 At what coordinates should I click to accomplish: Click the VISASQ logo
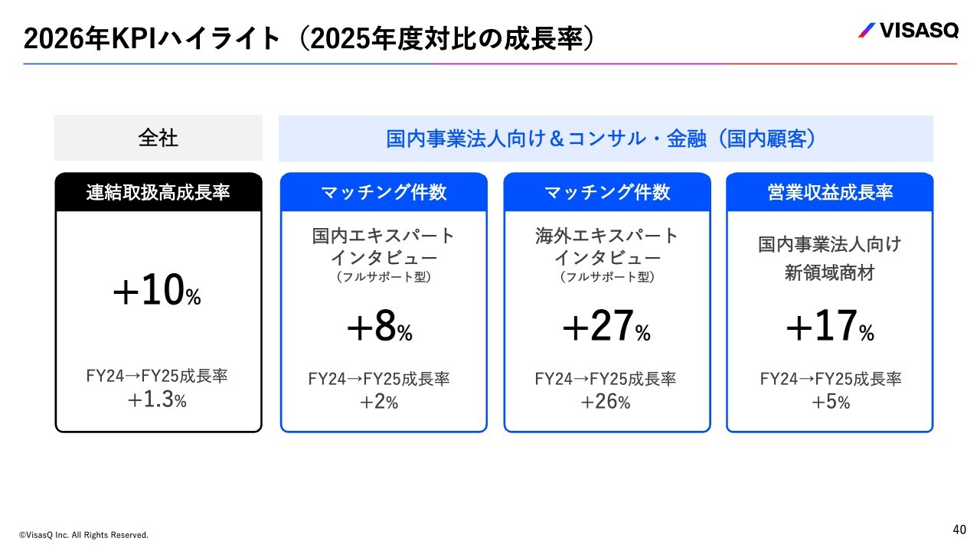coord(907,31)
